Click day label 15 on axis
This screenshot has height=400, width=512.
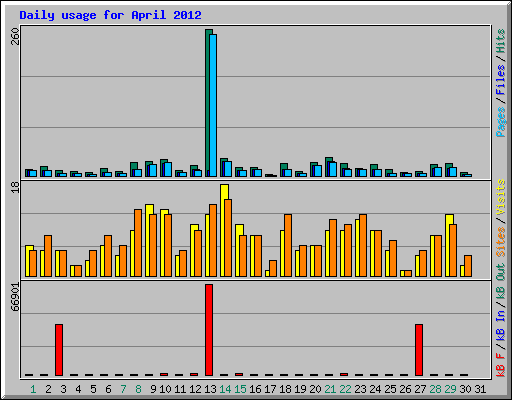[240, 389]
